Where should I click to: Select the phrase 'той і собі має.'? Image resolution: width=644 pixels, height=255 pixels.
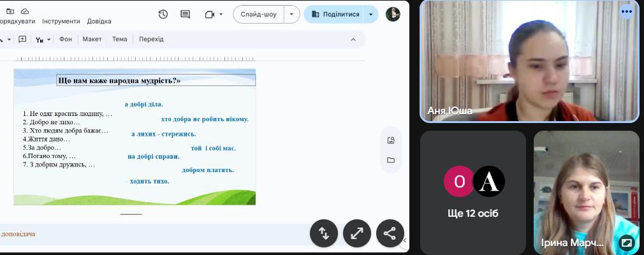click(214, 148)
